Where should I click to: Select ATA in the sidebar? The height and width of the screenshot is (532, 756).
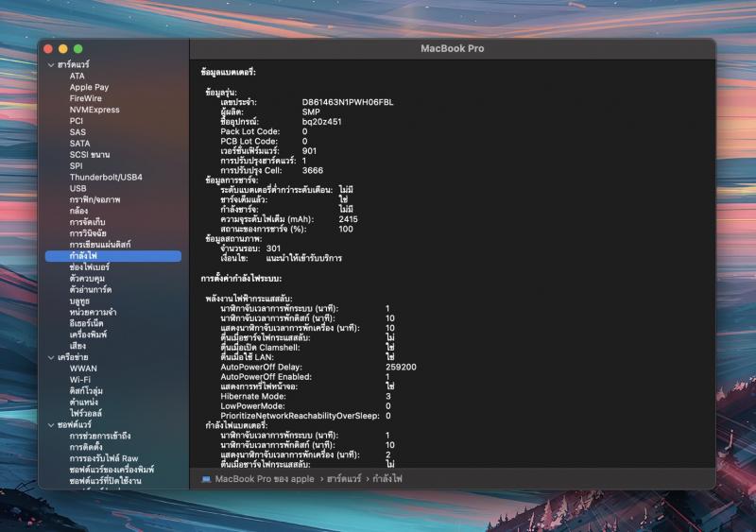click(x=77, y=76)
